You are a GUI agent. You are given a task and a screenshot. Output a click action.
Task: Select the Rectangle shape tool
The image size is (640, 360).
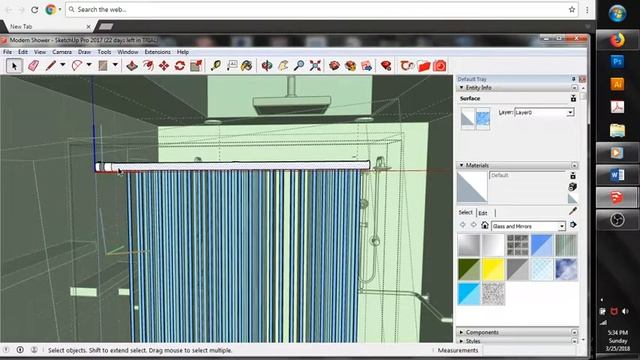103,66
